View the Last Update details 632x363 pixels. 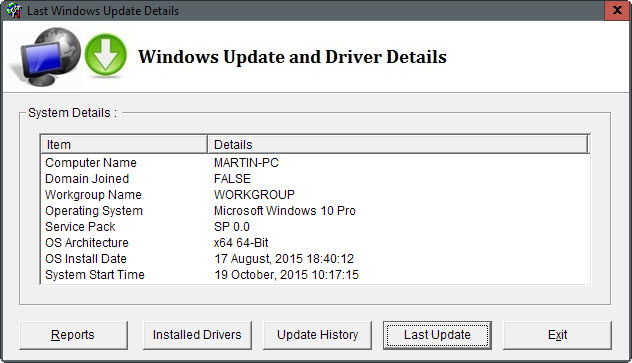pos(437,335)
